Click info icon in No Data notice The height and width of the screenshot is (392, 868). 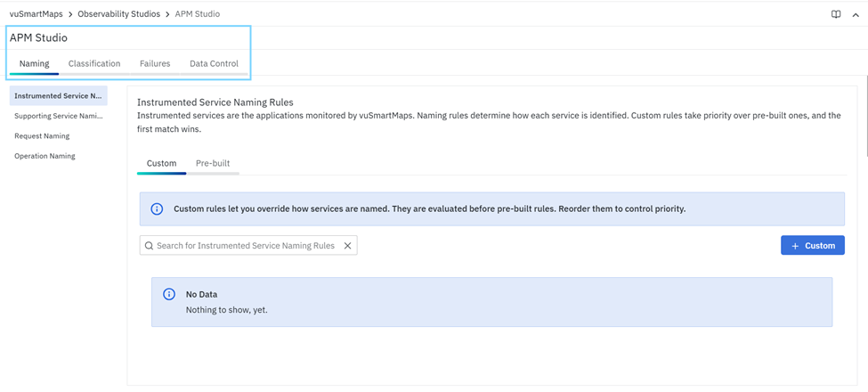pyautogui.click(x=169, y=295)
